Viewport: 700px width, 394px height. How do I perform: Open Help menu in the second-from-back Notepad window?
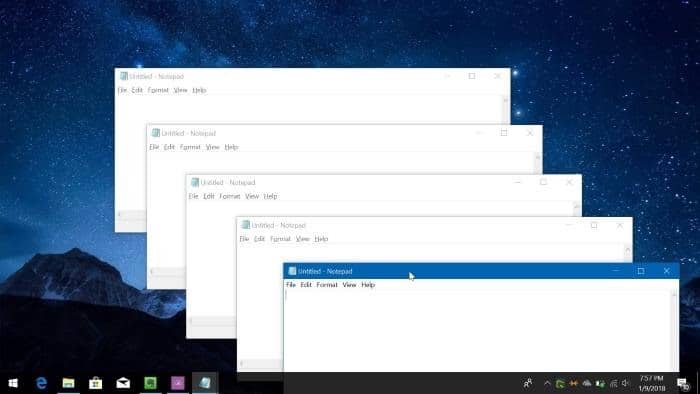[231, 147]
